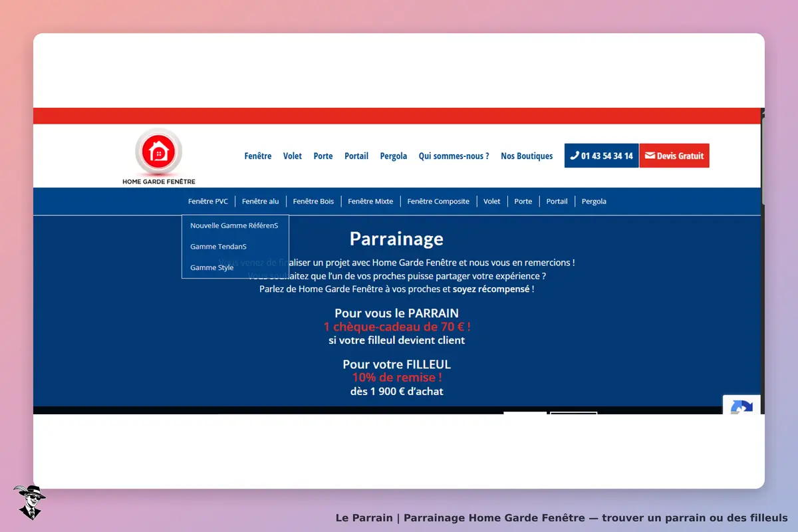
Task: Select Fenêtre Mixte in blue bar
Action: pyautogui.click(x=370, y=201)
